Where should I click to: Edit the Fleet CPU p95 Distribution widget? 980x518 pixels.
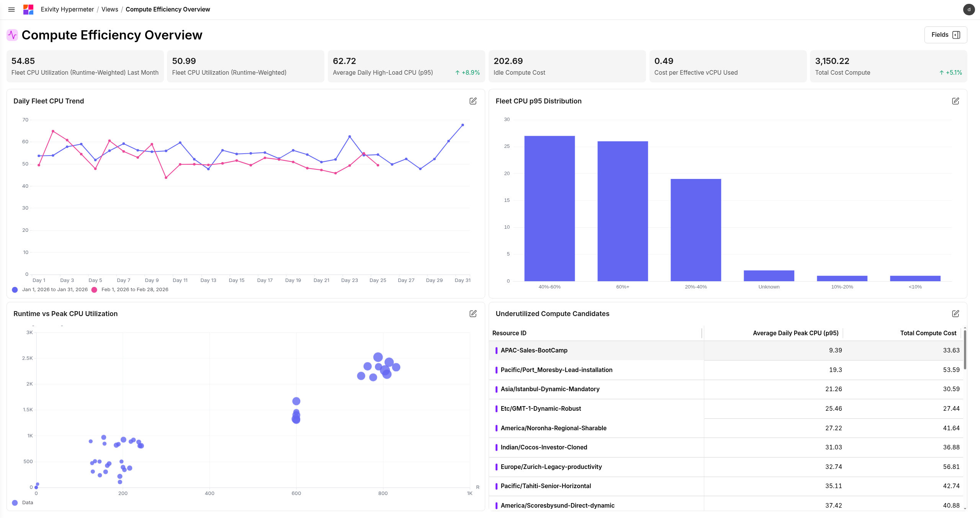[x=955, y=101]
